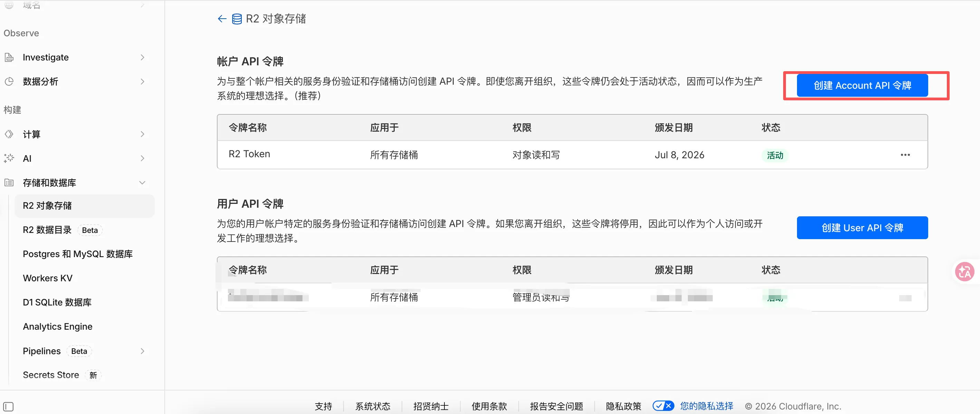Click the R2 database icon in header
The height and width of the screenshot is (414, 980).
237,19
